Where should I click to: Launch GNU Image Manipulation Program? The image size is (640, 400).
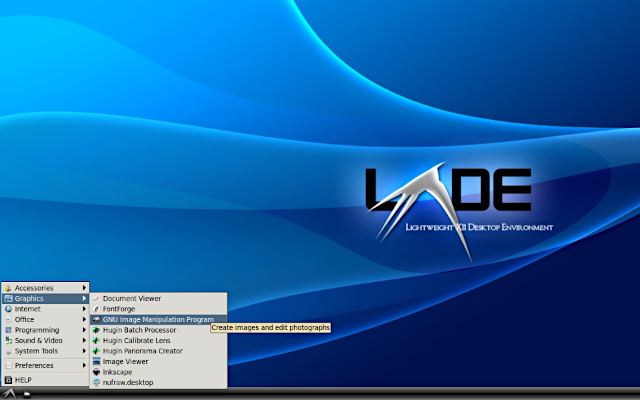tap(158, 320)
